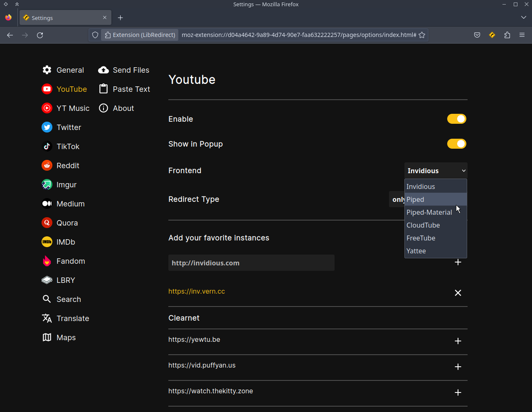This screenshot has width=532, height=412.
Task: Toggle the Enable switch off
Action: coord(457,119)
